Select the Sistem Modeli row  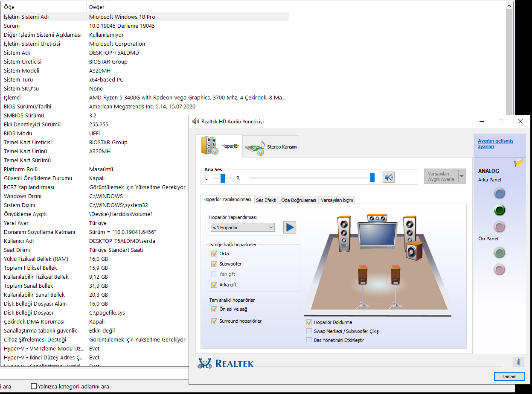145,70
